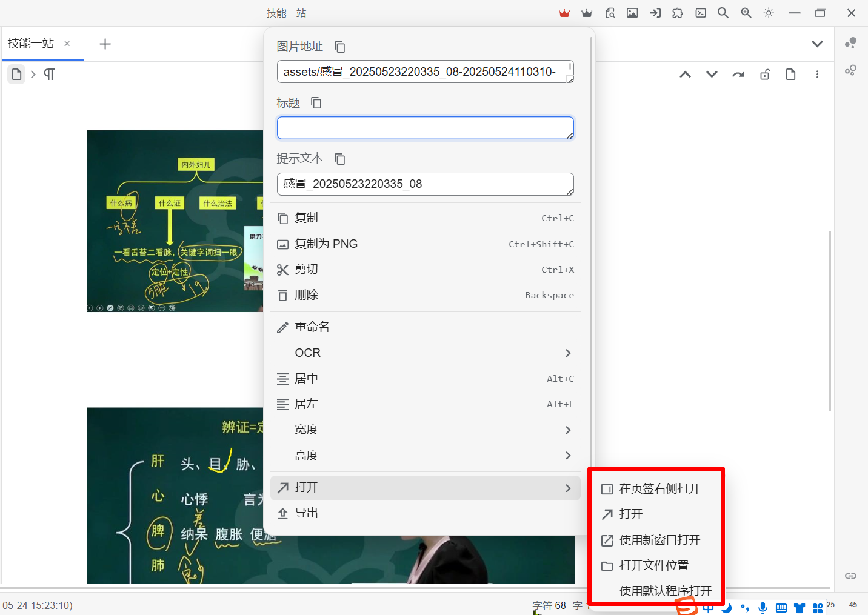This screenshot has width=868, height=615.
Task: Choose 使用新窗口打开
Action: click(656, 540)
